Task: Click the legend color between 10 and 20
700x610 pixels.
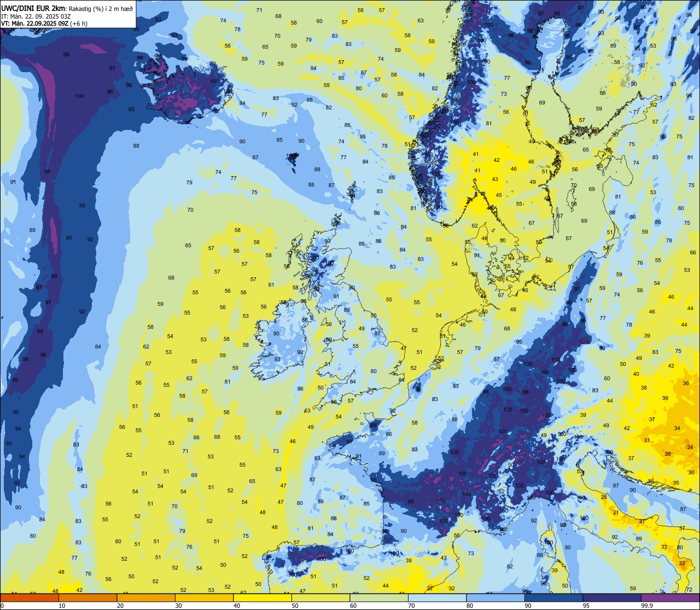Action: (x=87, y=598)
